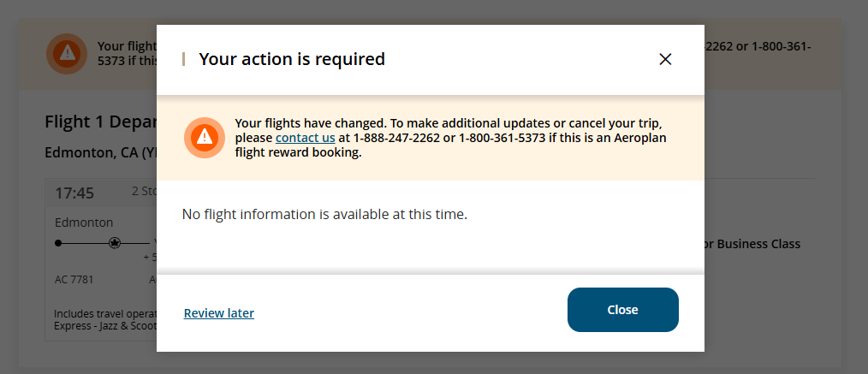Viewport: 868px width, 374px height.
Task: Click the "Business Class" text in background
Action: click(x=758, y=244)
